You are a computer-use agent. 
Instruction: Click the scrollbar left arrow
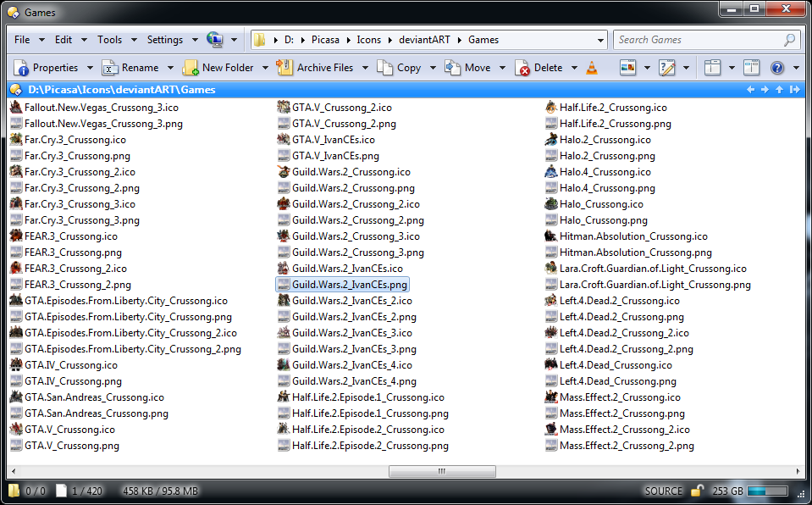coord(13,471)
